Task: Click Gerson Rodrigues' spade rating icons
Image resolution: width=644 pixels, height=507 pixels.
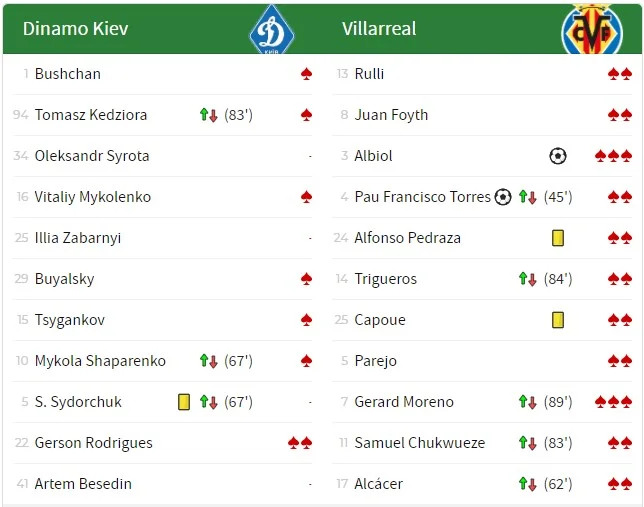Action: click(300, 443)
